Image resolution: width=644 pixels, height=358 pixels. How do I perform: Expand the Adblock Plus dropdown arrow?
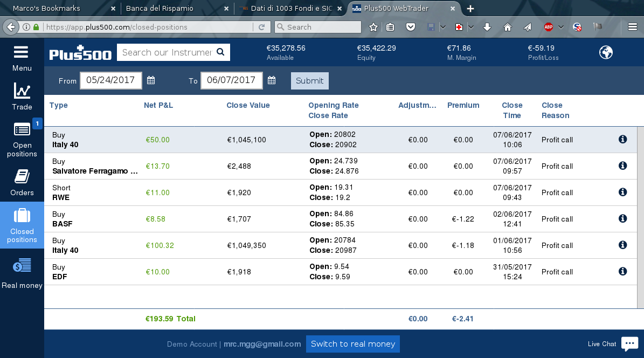coord(560,27)
